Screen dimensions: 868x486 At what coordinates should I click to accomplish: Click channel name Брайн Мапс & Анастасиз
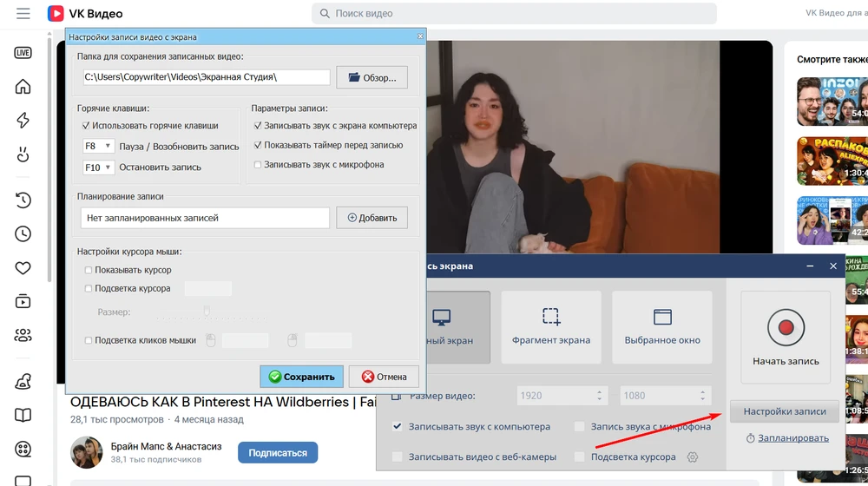[166, 447]
